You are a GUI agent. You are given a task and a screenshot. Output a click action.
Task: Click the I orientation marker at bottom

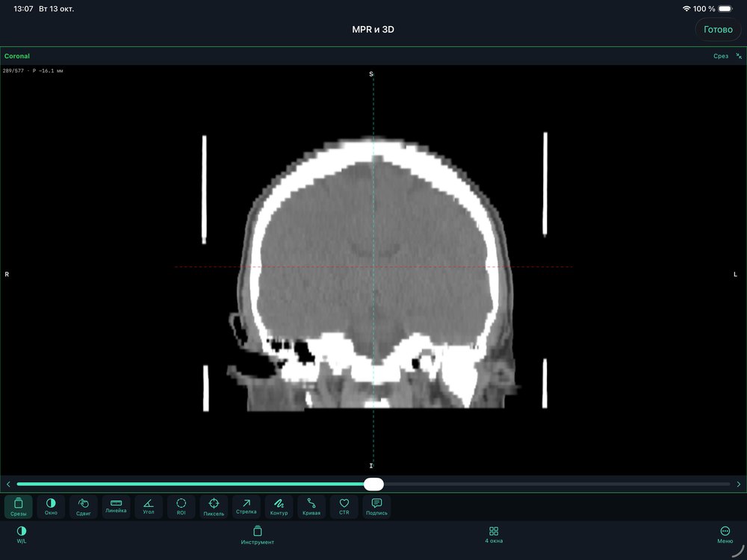point(371,466)
